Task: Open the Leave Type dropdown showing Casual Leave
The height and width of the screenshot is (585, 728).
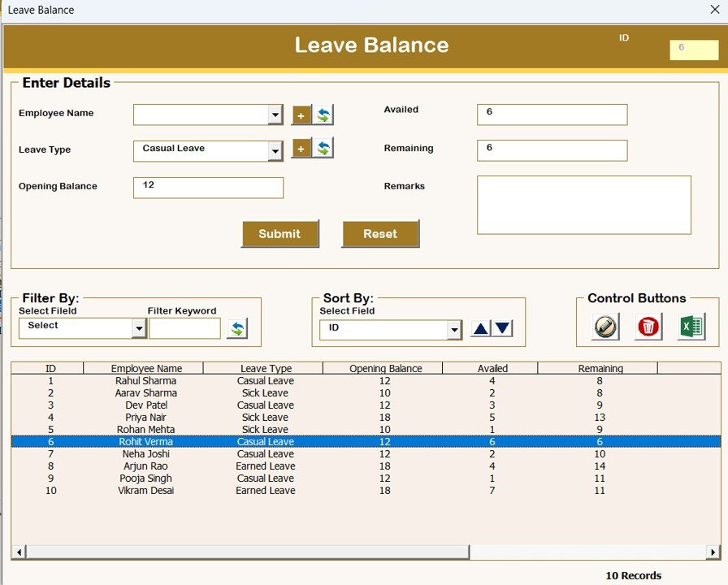Action: [x=276, y=151]
